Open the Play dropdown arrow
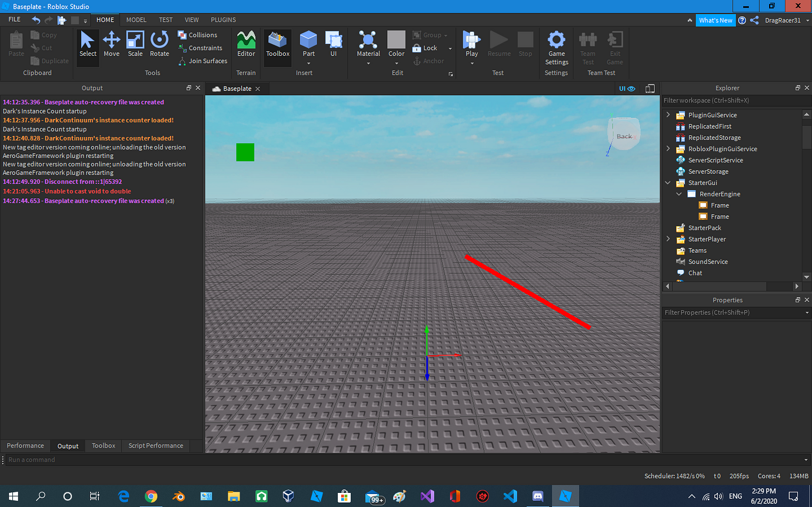Screen dimensions: 812x507 tap(472, 63)
